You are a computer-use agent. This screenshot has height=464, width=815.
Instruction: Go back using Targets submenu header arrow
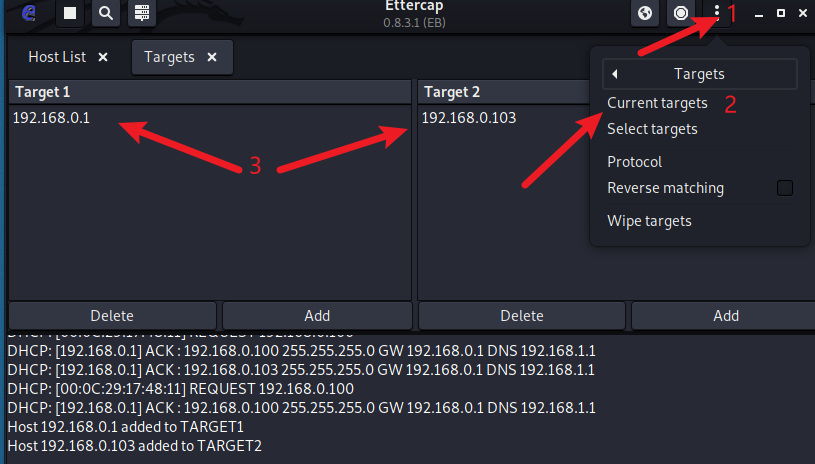coord(615,74)
